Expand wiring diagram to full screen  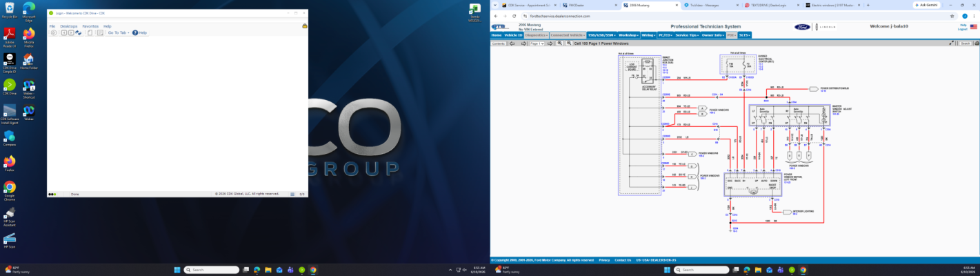point(951,43)
